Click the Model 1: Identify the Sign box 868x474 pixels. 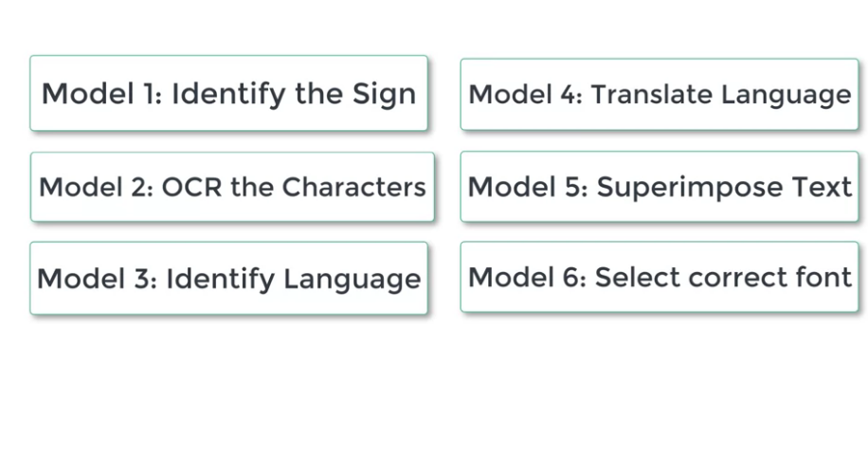228,93
